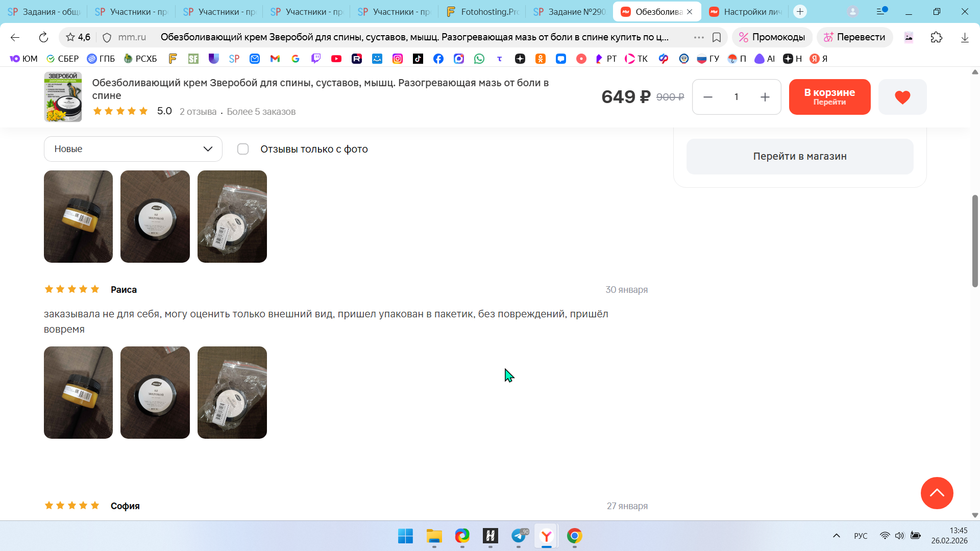Switch to 'Настройки лич' tab
The image size is (980, 551).
click(745, 11)
